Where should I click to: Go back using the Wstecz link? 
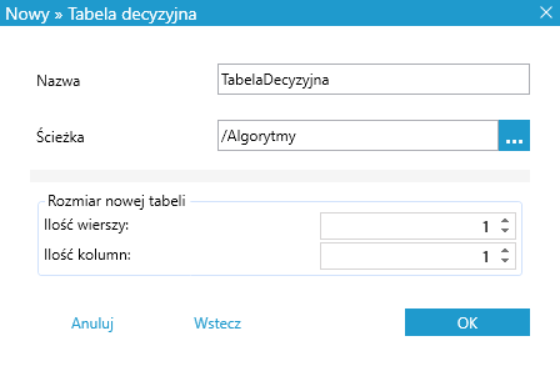point(218,323)
